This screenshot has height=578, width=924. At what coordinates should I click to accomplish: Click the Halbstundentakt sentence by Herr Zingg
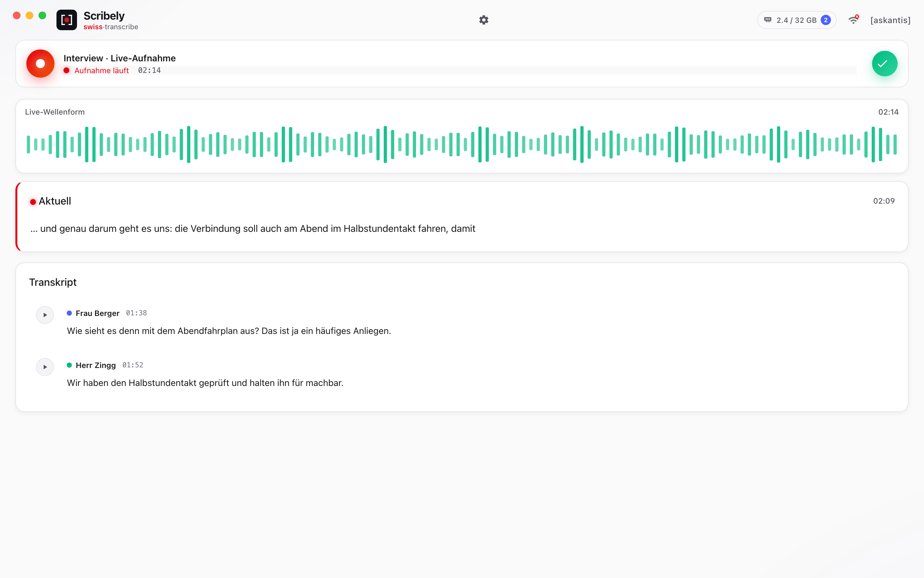[x=205, y=383]
